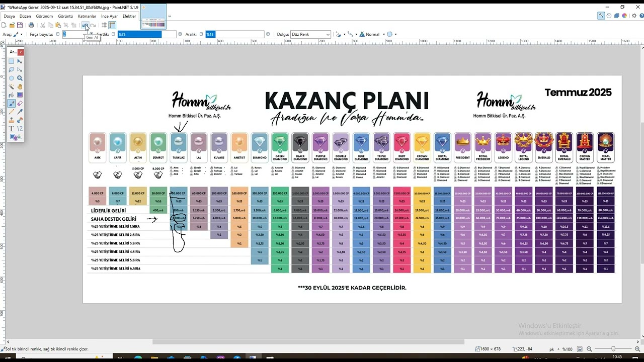The height and width of the screenshot is (362, 644).
Task: Click the Copy toolbar icon
Action: 50,25
